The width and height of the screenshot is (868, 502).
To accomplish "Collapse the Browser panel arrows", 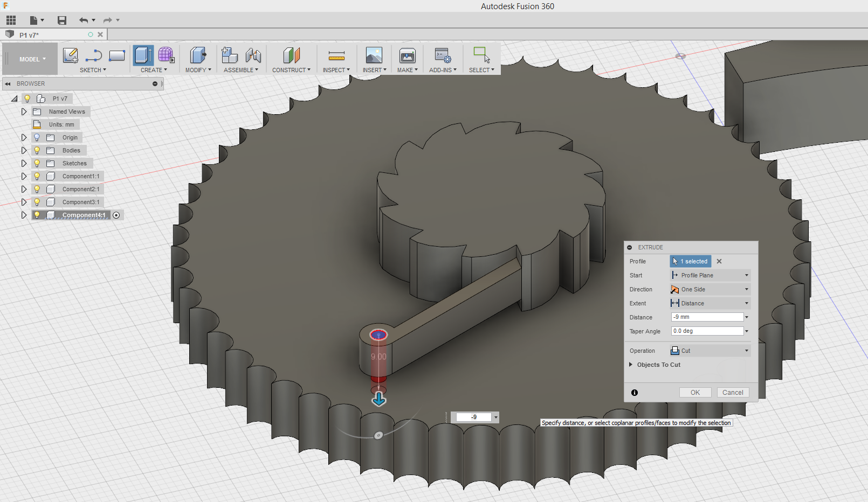I will tap(8, 83).
